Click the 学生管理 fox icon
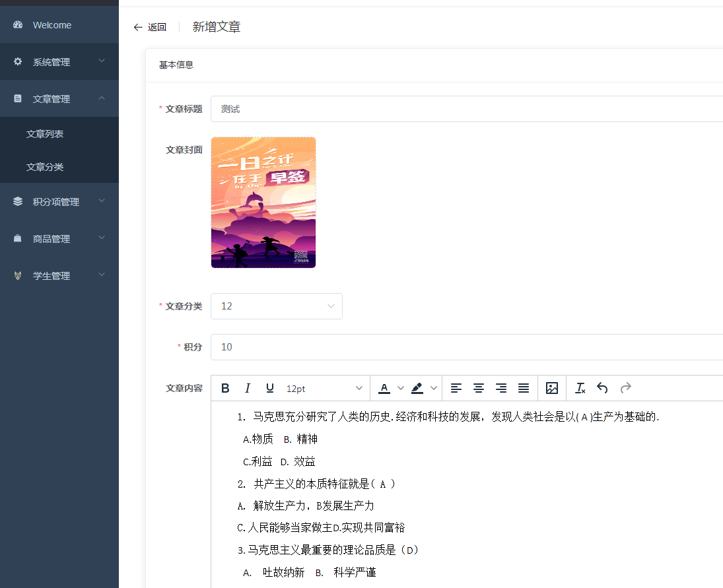This screenshot has width=723, height=588. pyautogui.click(x=18, y=276)
